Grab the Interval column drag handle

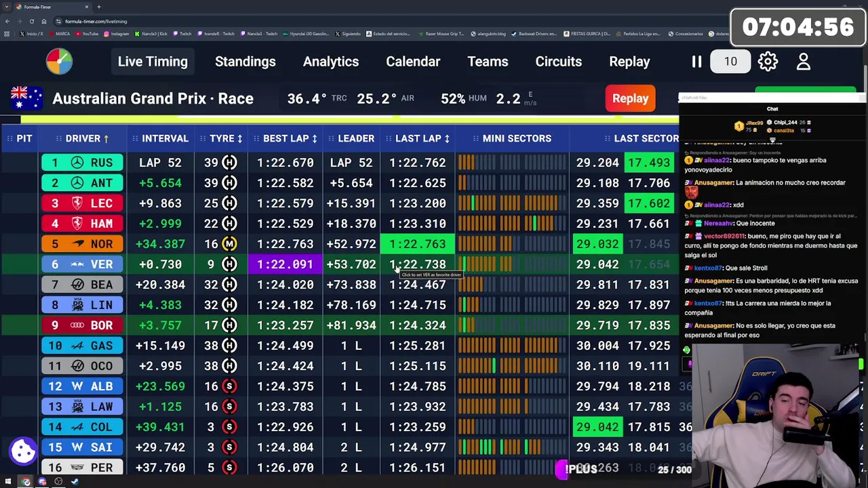point(136,138)
